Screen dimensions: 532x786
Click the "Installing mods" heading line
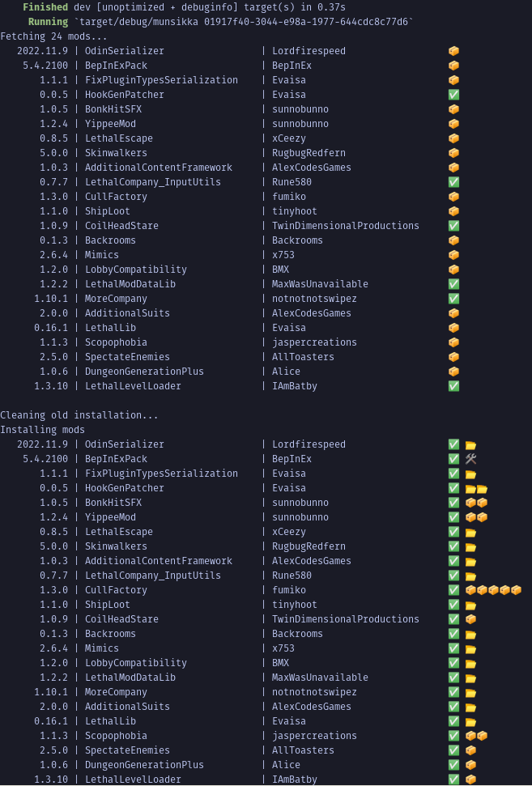[x=42, y=430]
